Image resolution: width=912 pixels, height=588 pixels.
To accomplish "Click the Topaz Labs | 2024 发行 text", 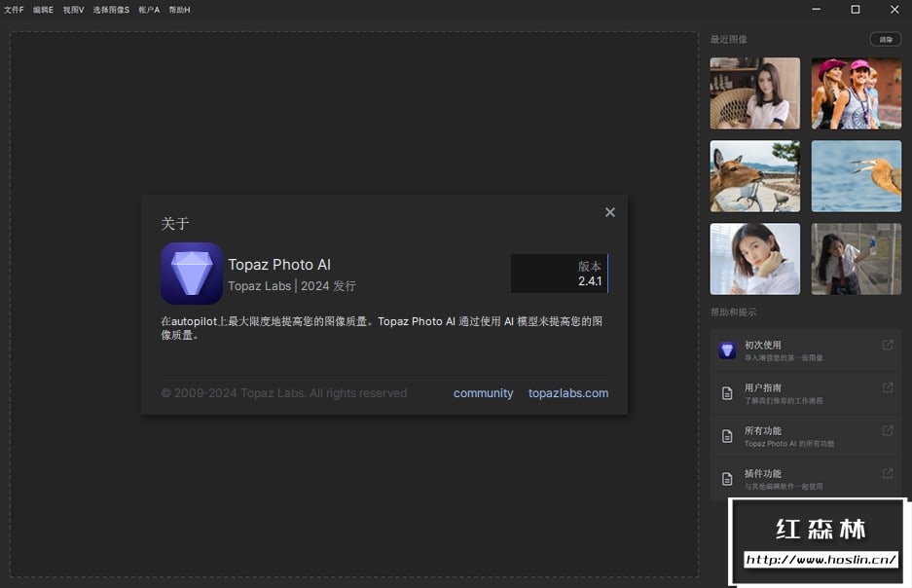I will point(292,286).
